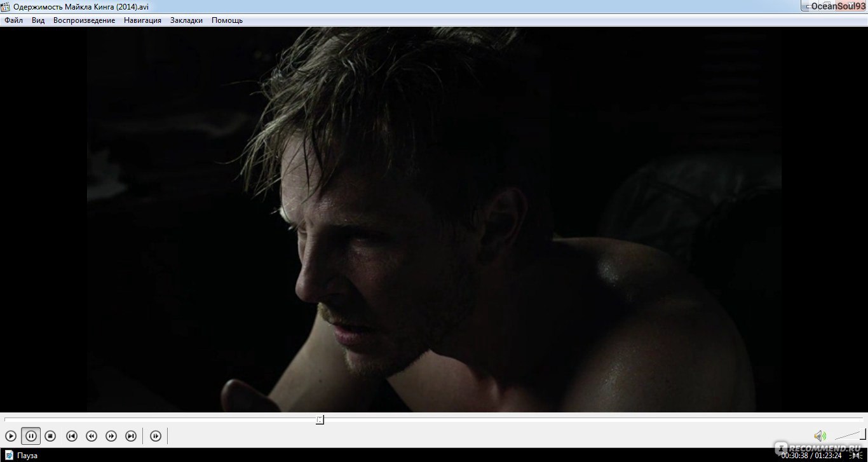This screenshot has height=462, width=868.
Task: Skip to previous file button
Action: (x=72, y=436)
